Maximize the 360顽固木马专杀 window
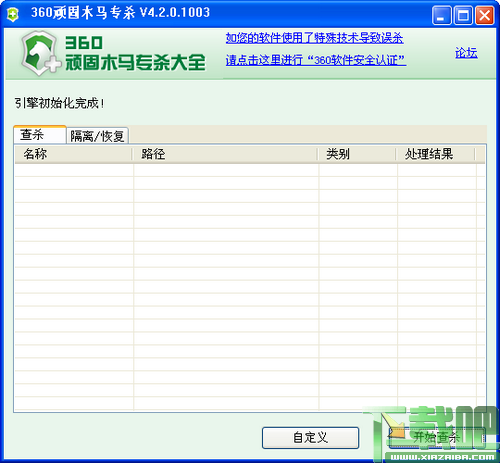The image size is (500, 463). click(x=463, y=15)
